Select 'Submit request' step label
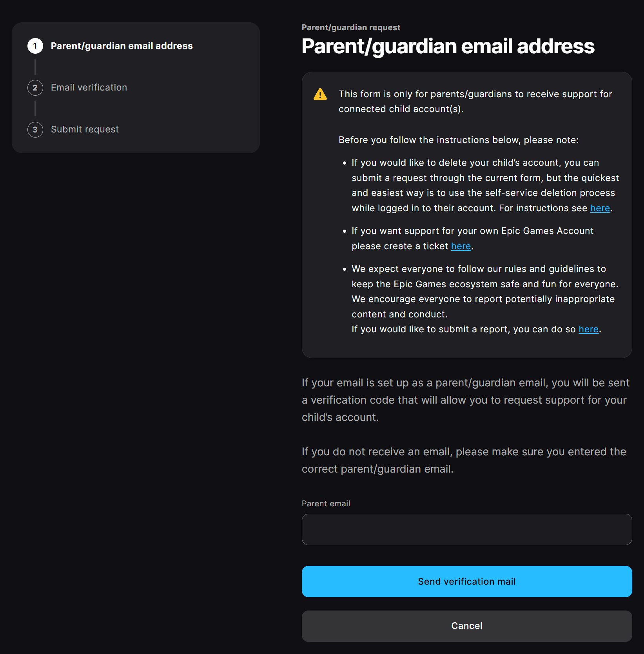This screenshot has width=644, height=654. coord(85,129)
